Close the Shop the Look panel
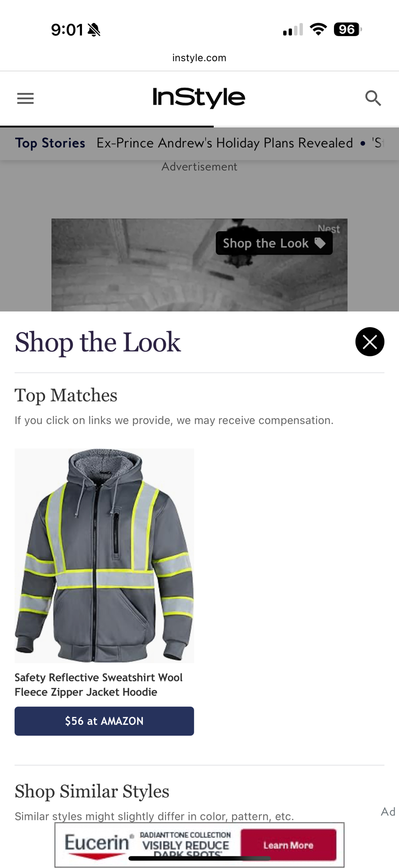The width and height of the screenshot is (399, 868). 370,342
